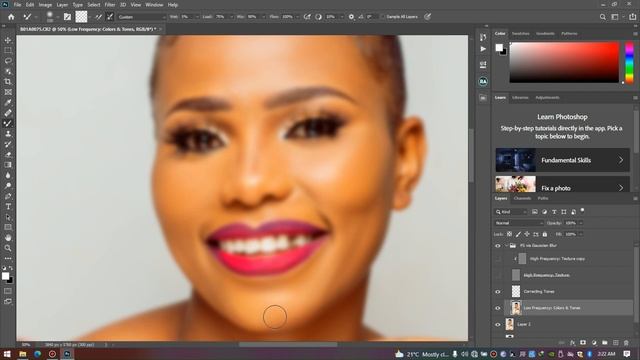The width and height of the screenshot is (640, 360).
Task: Select the Eyedropper tool
Action: [8, 102]
